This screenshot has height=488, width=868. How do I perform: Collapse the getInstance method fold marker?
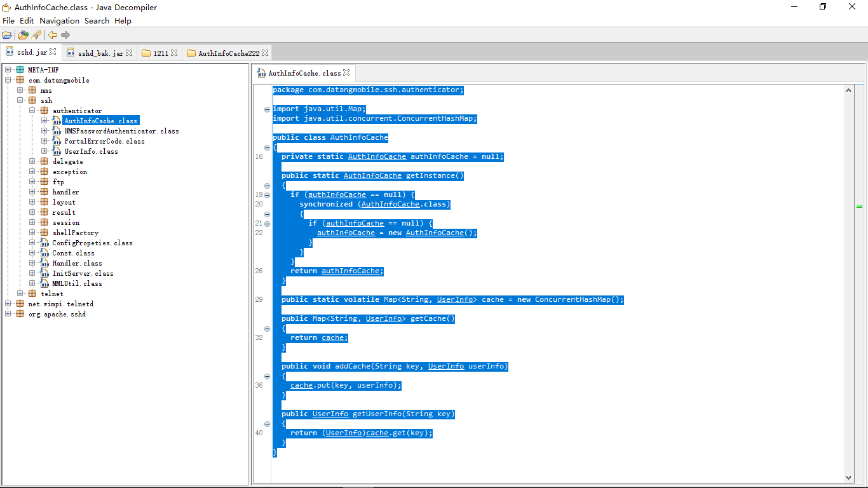[x=267, y=186]
